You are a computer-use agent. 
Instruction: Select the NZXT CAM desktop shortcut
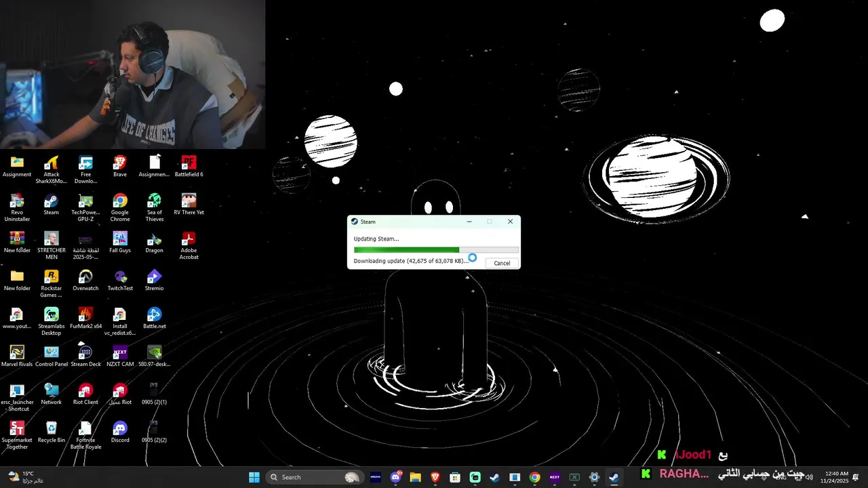coord(120,357)
